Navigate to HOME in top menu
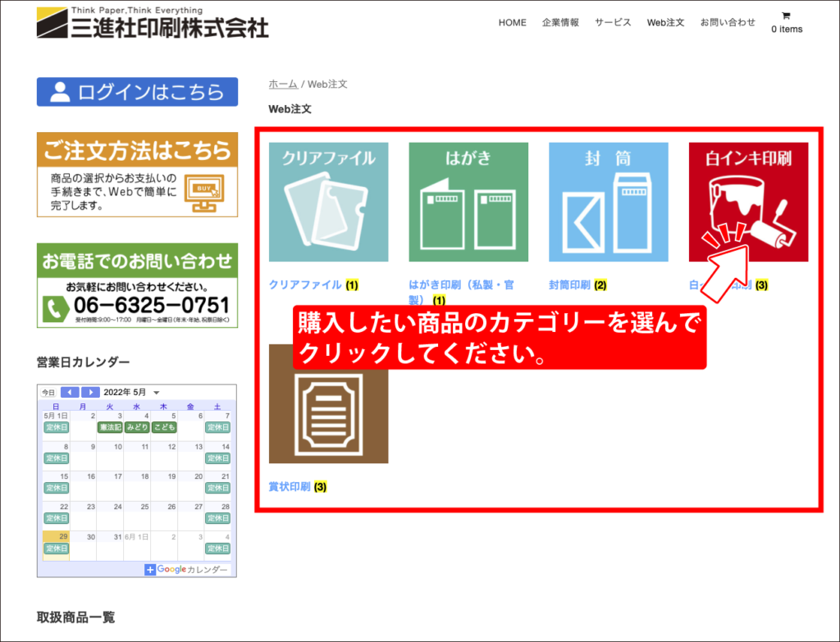This screenshot has width=840, height=642. 512,23
